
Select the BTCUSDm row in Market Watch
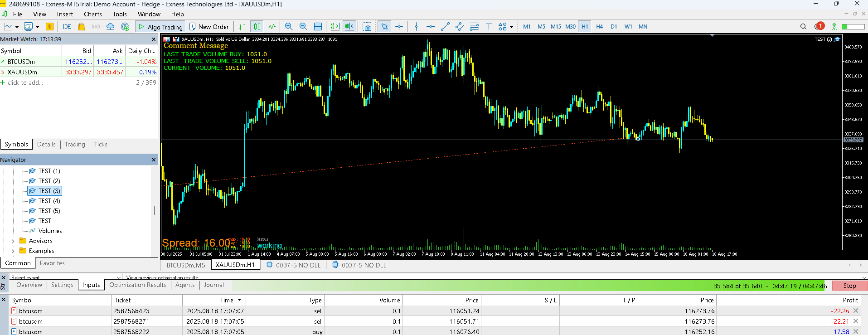(79, 62)
